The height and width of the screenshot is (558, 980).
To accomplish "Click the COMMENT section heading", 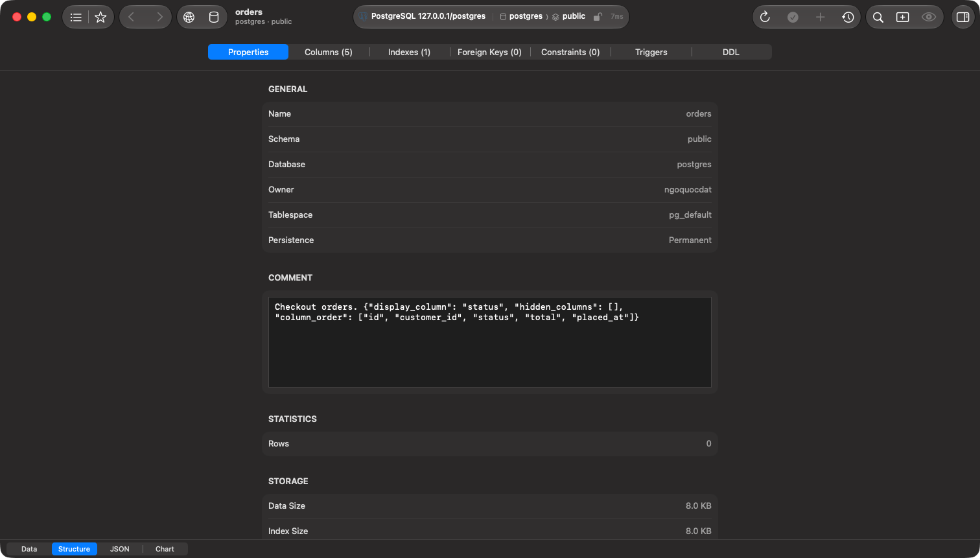I will coord(290,277).
